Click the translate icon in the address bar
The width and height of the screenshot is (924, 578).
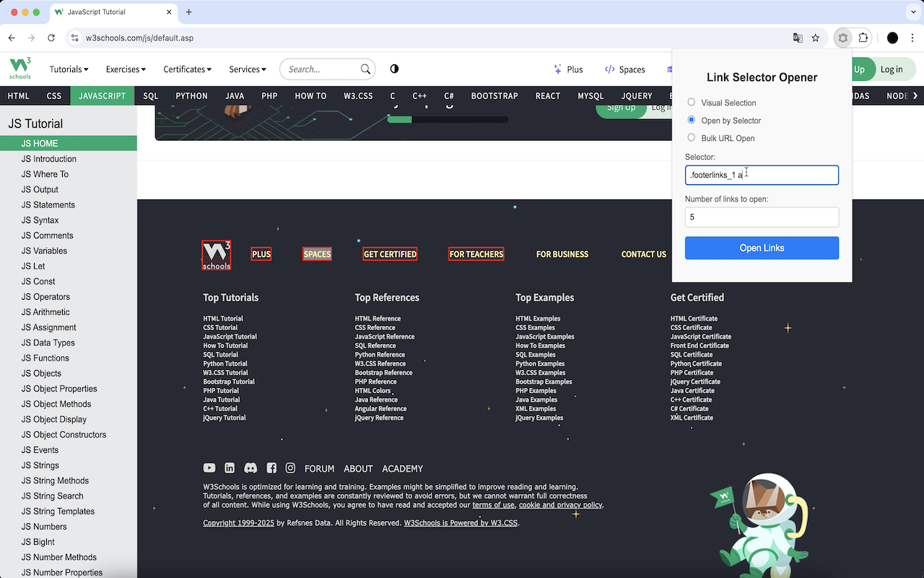[x=797, y=38]
